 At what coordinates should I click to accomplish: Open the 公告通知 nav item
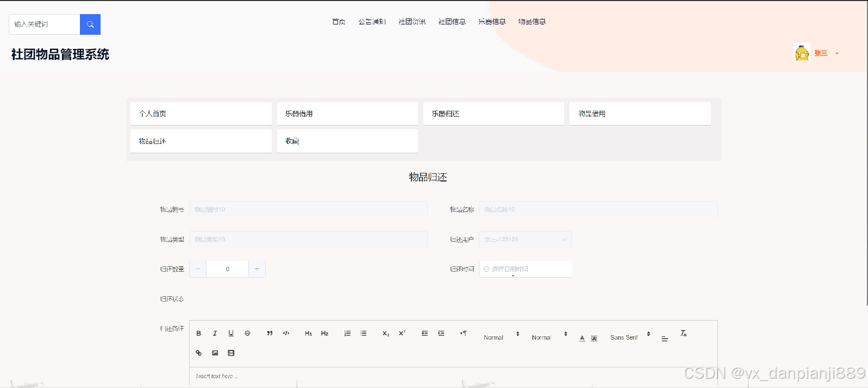pyautogui.click(x=372, y=22)
